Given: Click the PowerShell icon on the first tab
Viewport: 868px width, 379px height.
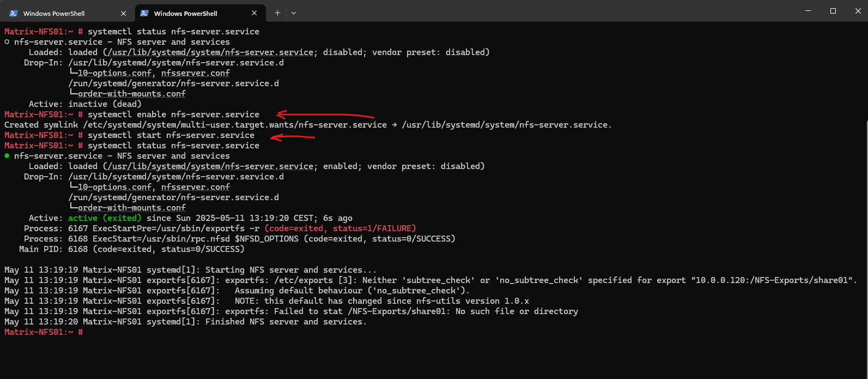Looking at the screenshot, I should tap(14, 13).
